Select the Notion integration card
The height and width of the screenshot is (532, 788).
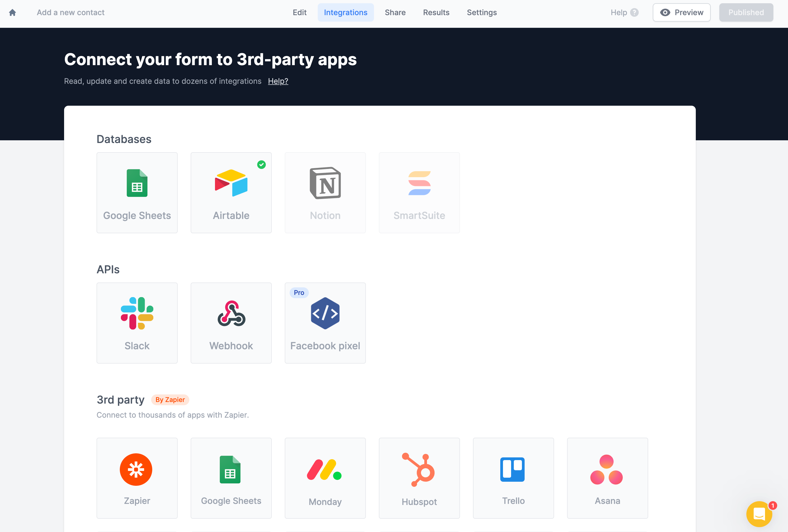pyautogui.click(x=325, y=192)
